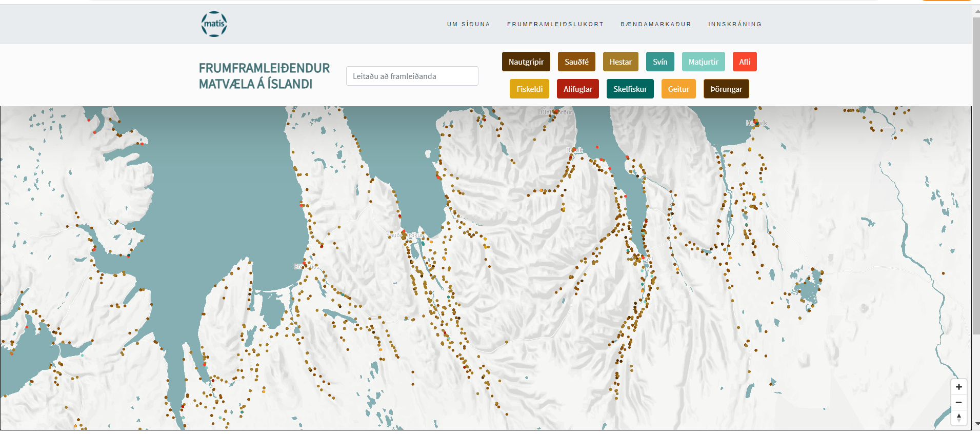This screenshot has height=434, width=980.
Task: Toggle Alifuglar producers
Action: (577, 89)
